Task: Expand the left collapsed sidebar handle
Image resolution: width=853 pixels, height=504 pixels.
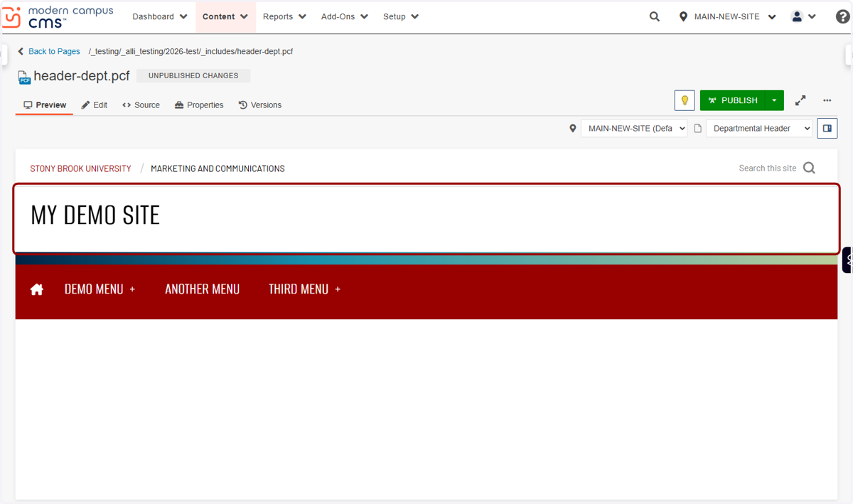Action: click(4, 54)
